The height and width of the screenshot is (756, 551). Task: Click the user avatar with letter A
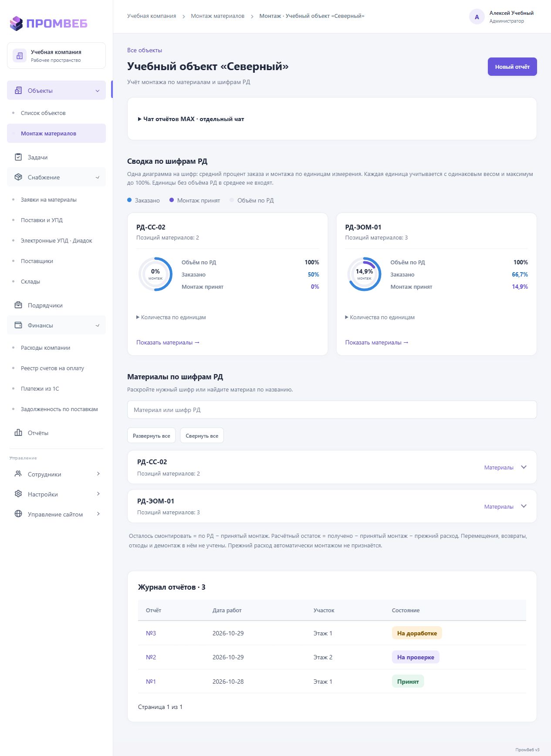click(x=477, y=17)
